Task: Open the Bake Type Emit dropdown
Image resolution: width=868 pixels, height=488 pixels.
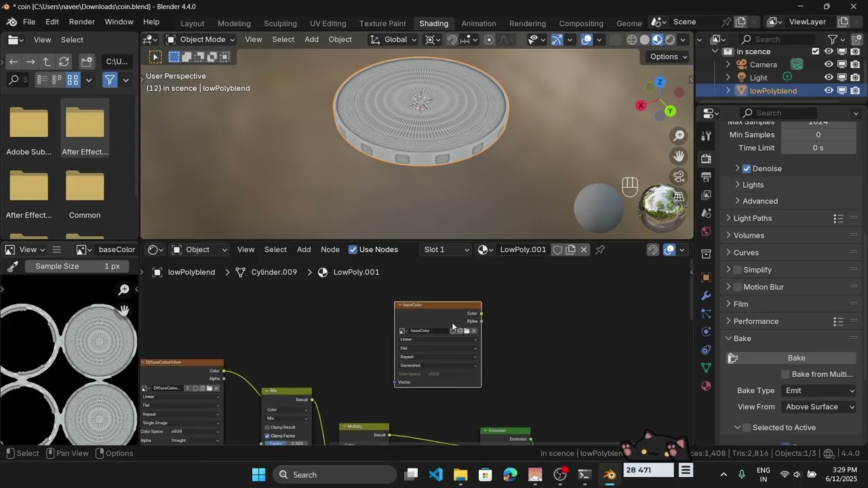Action: [x=819, y=390]
